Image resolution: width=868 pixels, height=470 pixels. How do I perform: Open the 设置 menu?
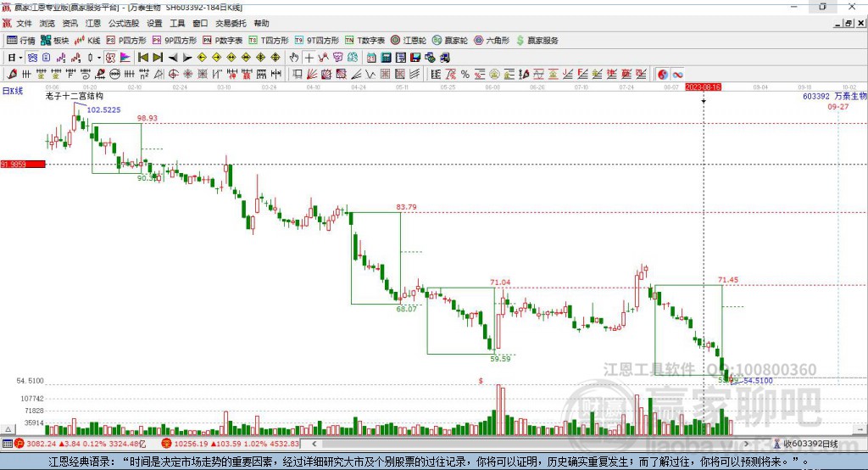tap(154, 23)
